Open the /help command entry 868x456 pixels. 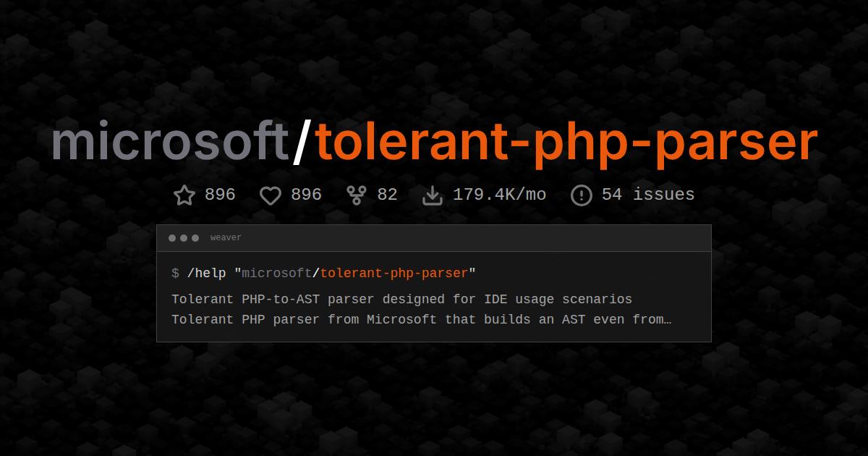205,273
